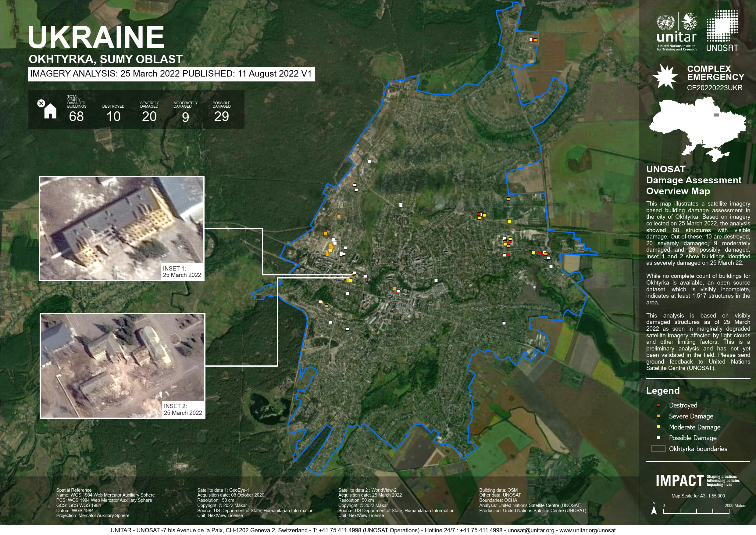Image resolution: width=756 pixels, height=535 pixels.
Task: Click the www.unitar.org/unosat website link
Action: [587, 530]
